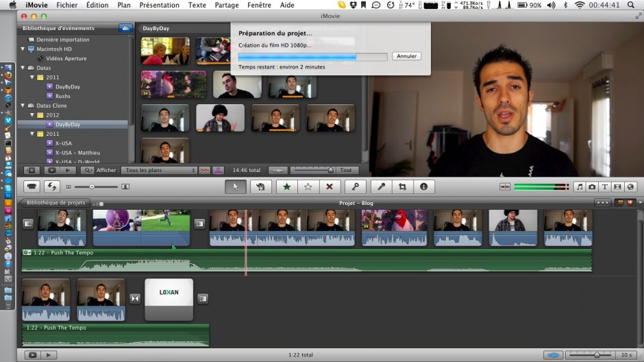This screenshot has height=362, width=644.
Task: Open the small arrow menu beside markers
Action: click(640, 202)
